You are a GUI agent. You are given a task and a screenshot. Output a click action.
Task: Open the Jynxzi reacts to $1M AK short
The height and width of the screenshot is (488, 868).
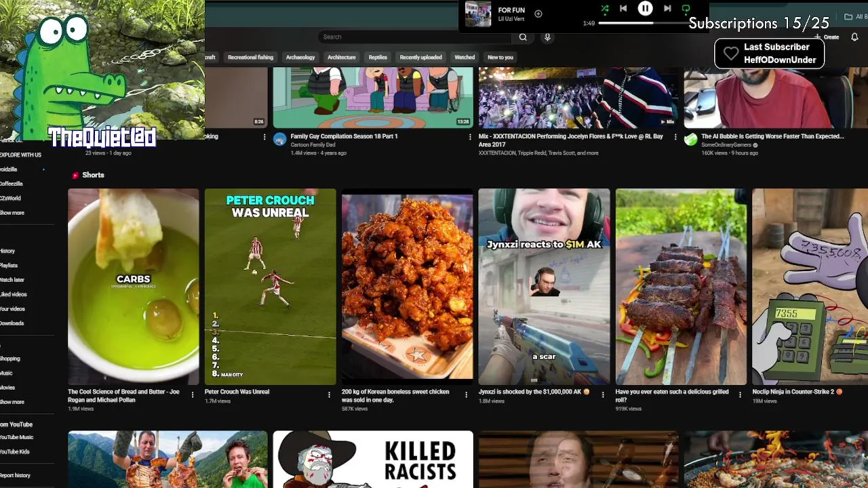point(544,287)
